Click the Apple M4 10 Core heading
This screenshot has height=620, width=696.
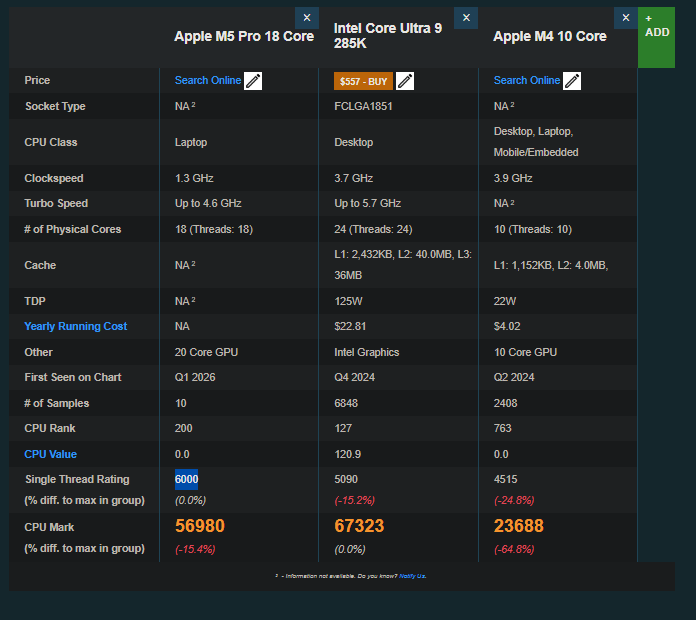tap(550, 36)
